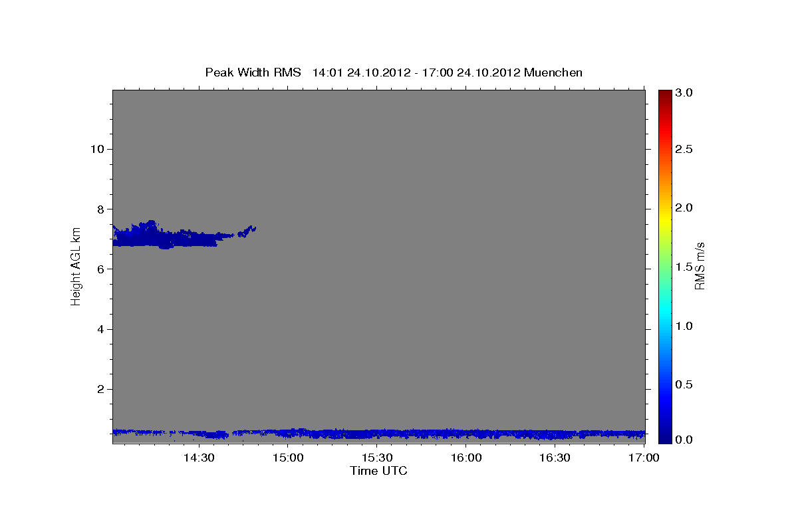The height and width of the screenshot is (532, 798).
Task: Click the 16:30 time tick label
Action: coord(555,458)
